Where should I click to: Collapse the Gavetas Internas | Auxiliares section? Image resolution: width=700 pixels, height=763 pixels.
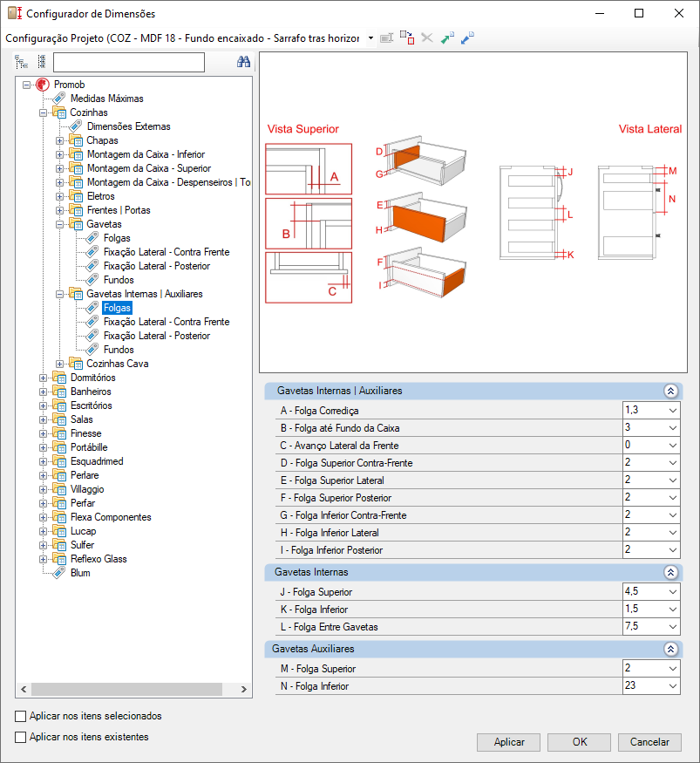click(x=670, y=391)
